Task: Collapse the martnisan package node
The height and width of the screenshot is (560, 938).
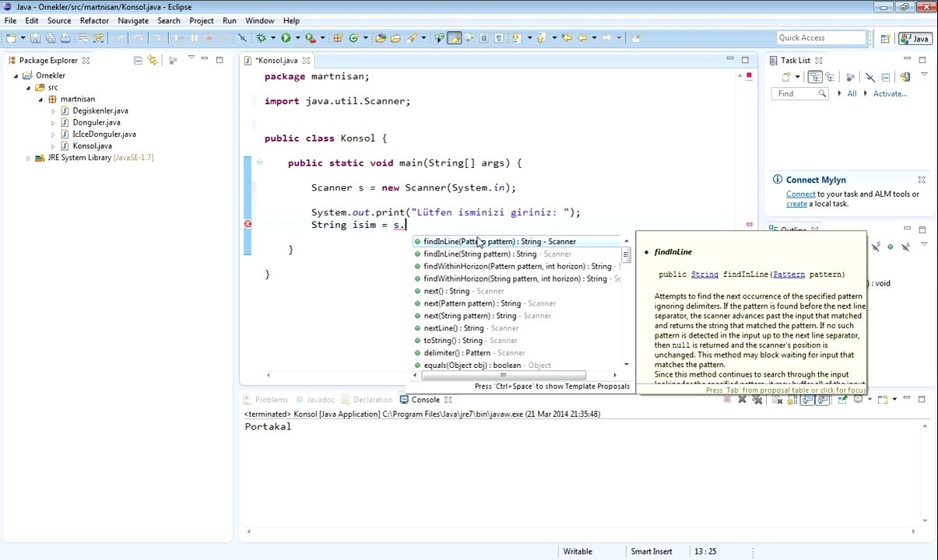Action: tap(40, 99)
